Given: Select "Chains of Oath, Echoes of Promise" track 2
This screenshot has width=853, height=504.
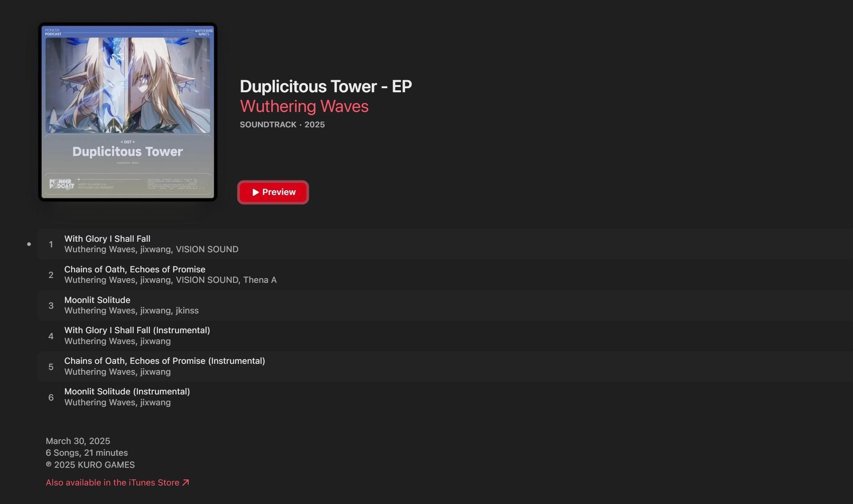Looking at the screenshot, I should point(445,275).
